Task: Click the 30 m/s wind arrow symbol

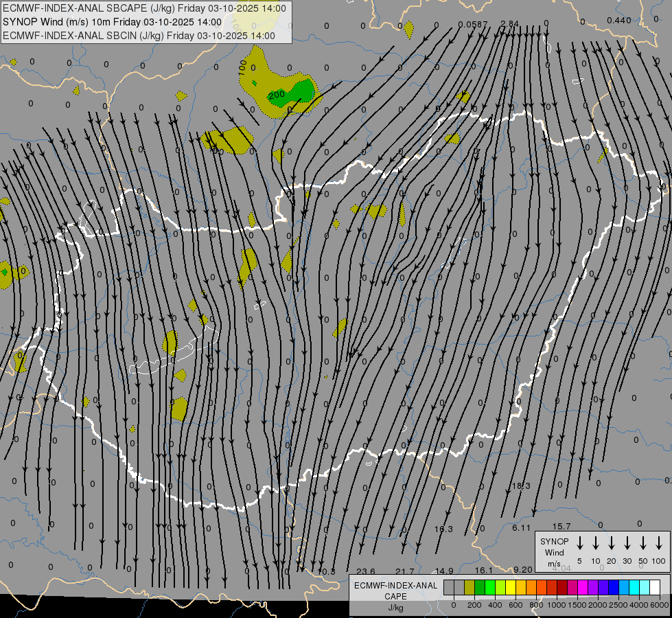Action: [627, 543]
